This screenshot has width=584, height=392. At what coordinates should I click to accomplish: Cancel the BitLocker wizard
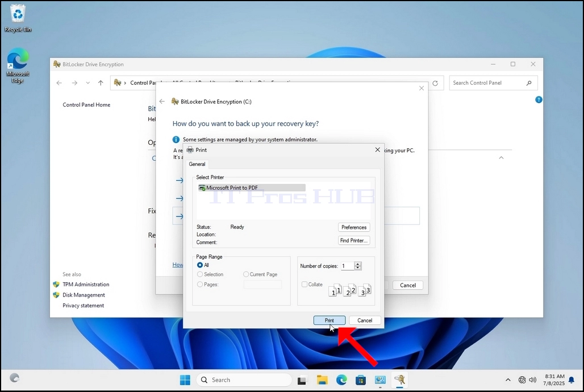point(408,285)
